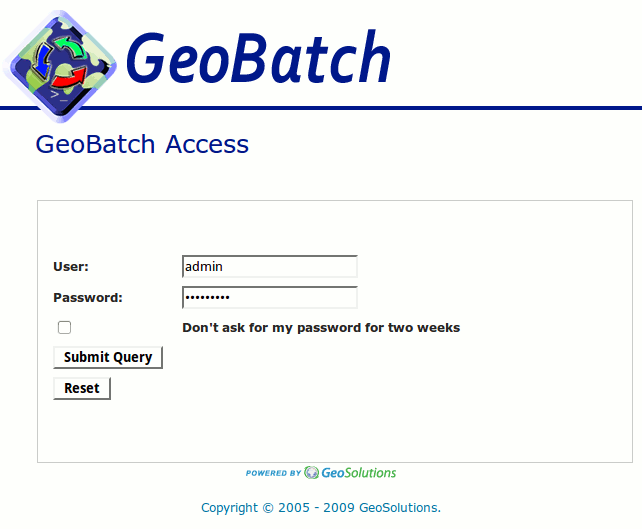The width and height of the screenshot is (642, 529).
Task: Click the Submit Query button
Action: [108, 357]
